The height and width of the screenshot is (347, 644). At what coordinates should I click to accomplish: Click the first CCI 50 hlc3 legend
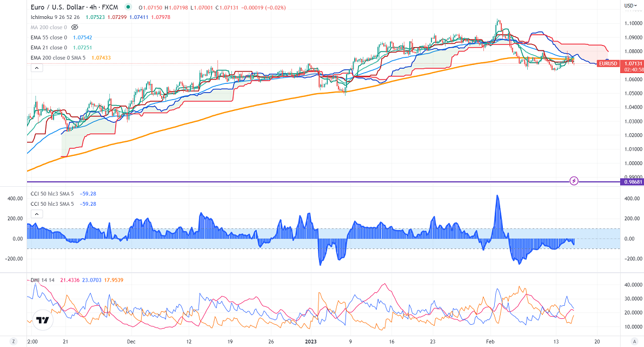coord(52,194)
